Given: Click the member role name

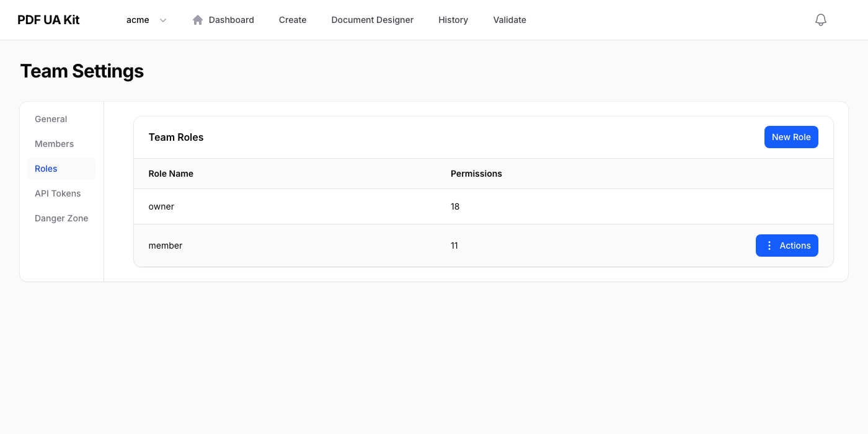Looking at the screenshot, I should click(x=166, y=246).
